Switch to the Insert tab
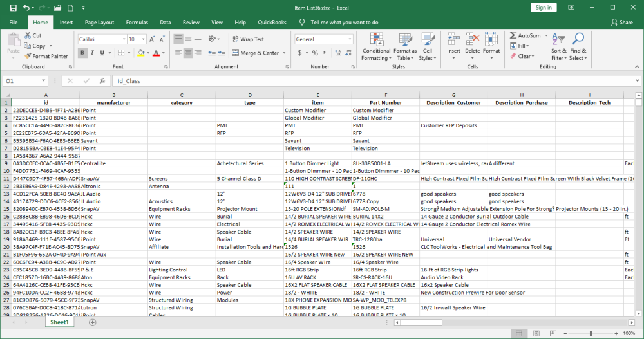The height and width of the screenshot is (339, 644). (66, 22)
